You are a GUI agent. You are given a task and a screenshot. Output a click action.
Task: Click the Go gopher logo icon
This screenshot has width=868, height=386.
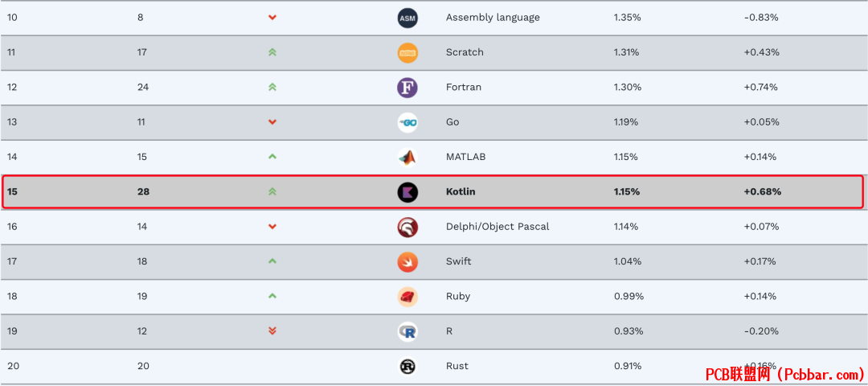click(x=407, y=122)
